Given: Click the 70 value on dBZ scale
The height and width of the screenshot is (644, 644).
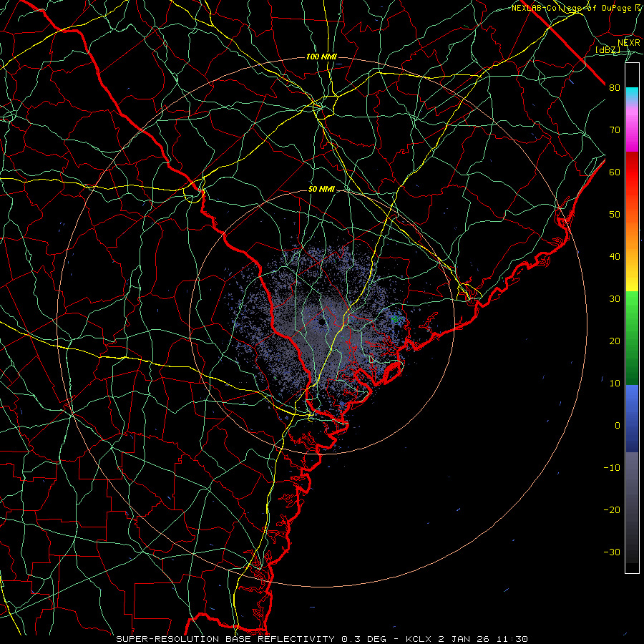Looking at the screenshot, I should click(615, 130).
